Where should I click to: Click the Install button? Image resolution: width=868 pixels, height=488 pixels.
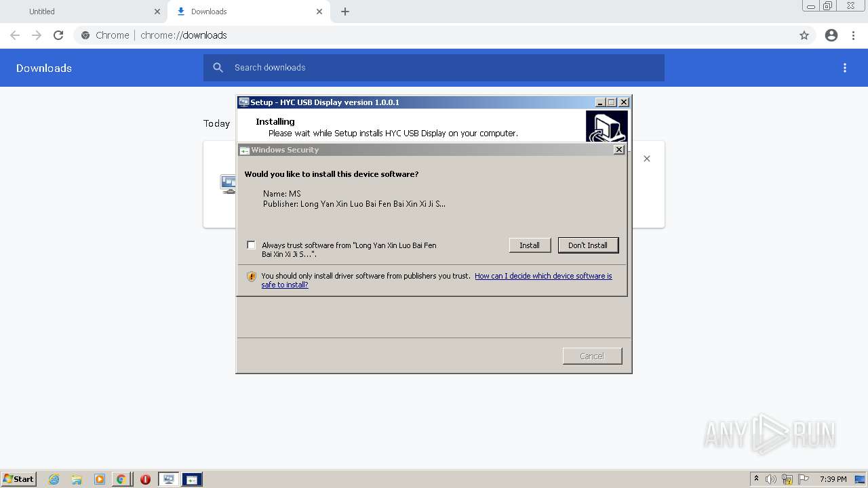click(530, 245)
